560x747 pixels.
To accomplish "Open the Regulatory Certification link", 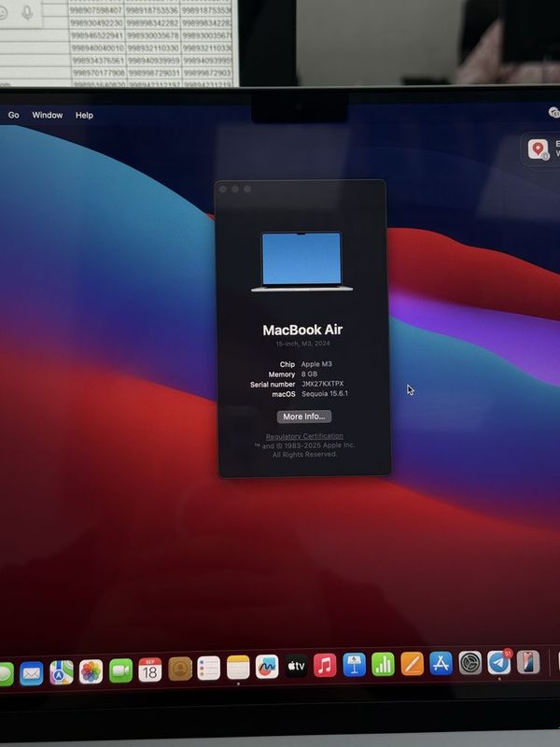I will point(304,436).
